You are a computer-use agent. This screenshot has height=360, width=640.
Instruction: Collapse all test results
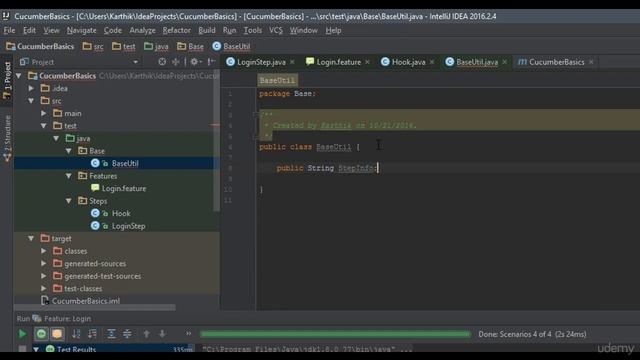tap(127, 334)
